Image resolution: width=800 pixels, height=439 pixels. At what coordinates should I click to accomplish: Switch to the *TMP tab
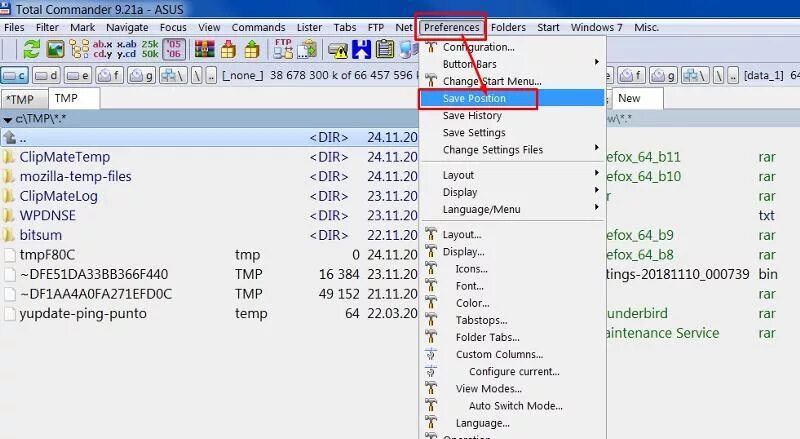pos(23,99)
